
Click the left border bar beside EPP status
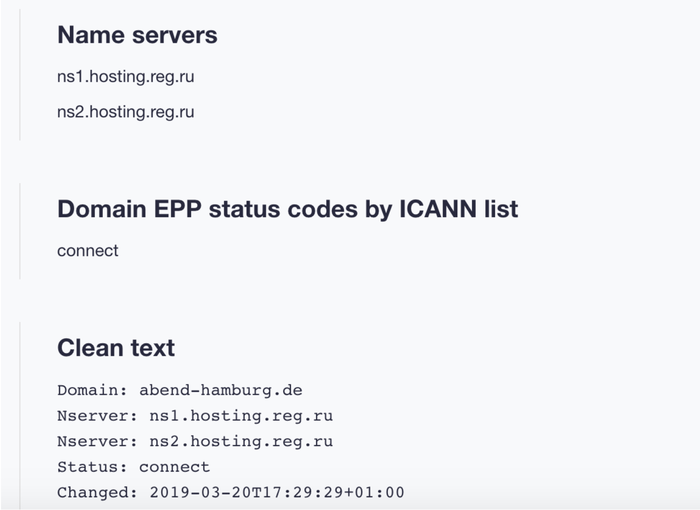[x=20, y=230]
